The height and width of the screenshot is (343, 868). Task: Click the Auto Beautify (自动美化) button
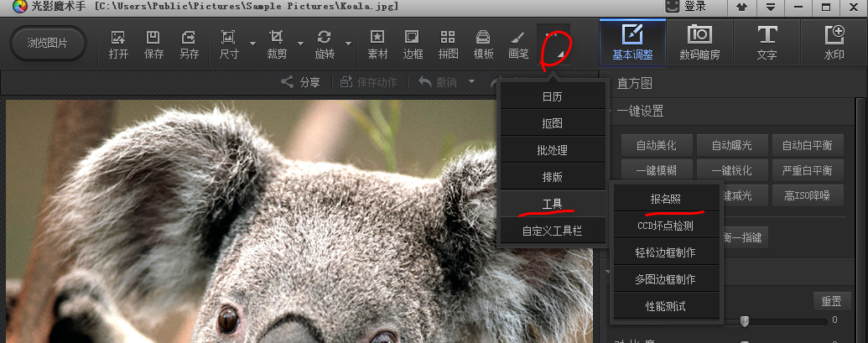657,145
